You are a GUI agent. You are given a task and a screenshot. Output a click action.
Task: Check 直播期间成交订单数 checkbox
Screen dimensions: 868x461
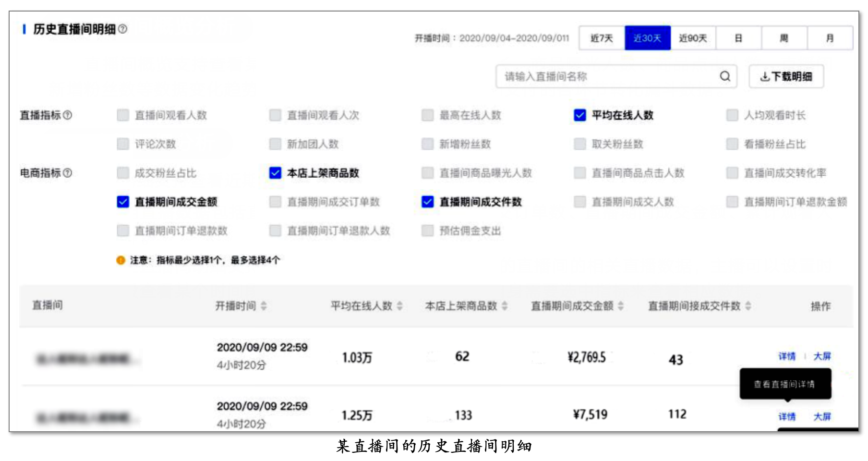tap(275, 202)
